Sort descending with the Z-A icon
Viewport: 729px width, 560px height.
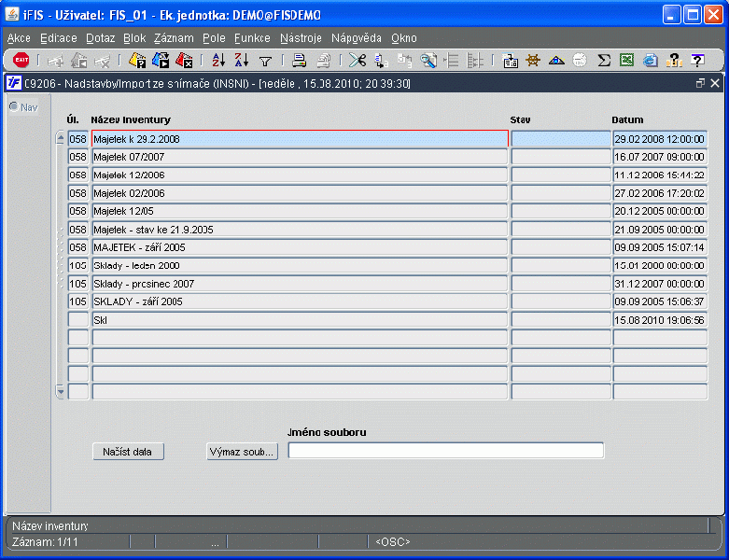pos(242,61)
